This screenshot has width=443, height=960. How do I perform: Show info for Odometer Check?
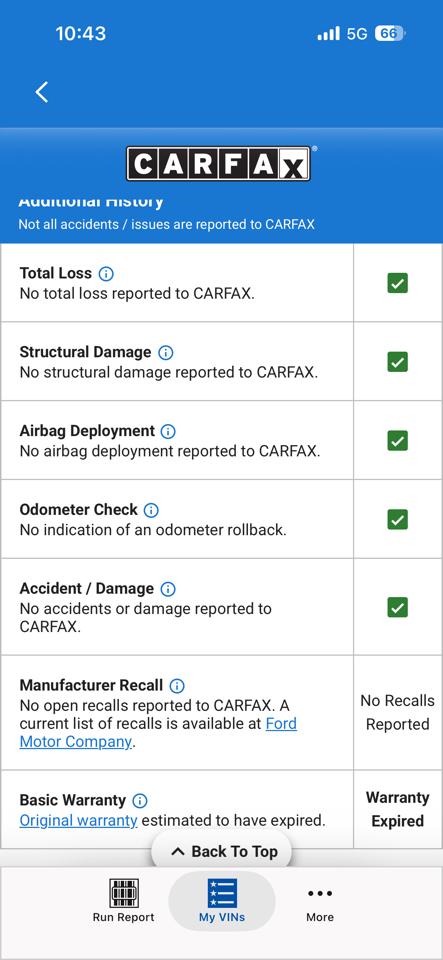[151, 510]
